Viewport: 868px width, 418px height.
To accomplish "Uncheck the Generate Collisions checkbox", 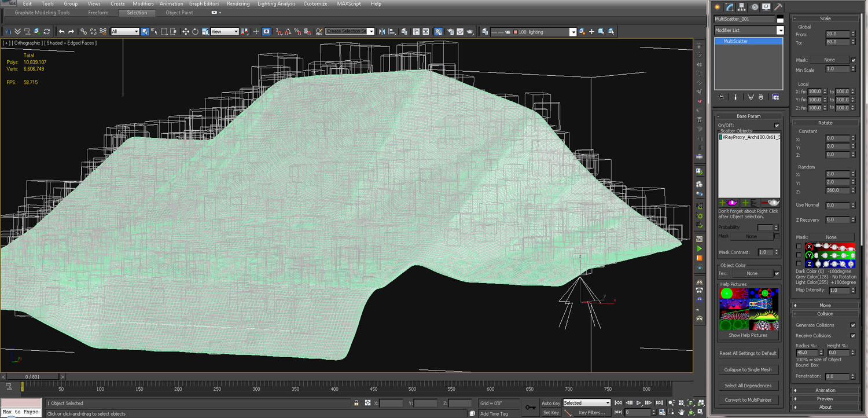I will [x=852, y=325].
